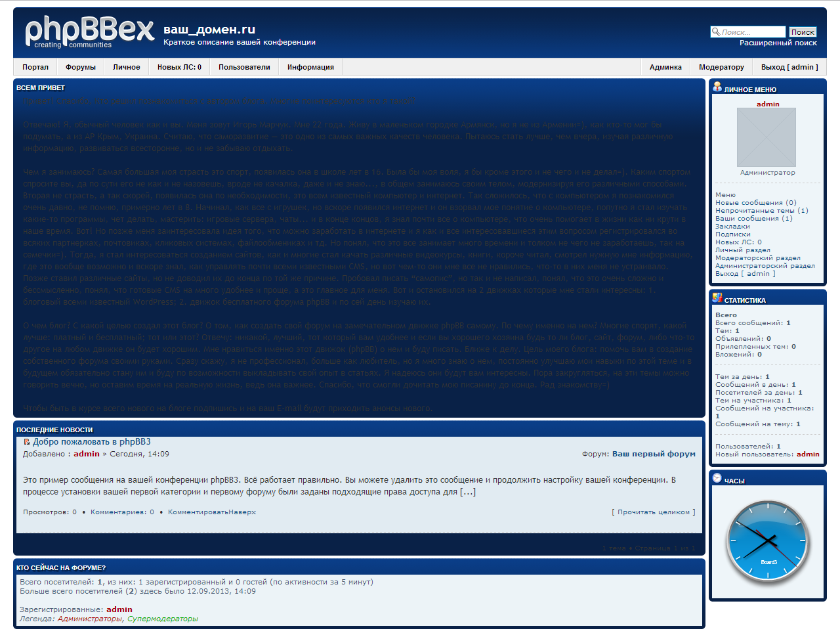Click the analog clock widget face
840x639 pixels.
click(x=767, y=542)
